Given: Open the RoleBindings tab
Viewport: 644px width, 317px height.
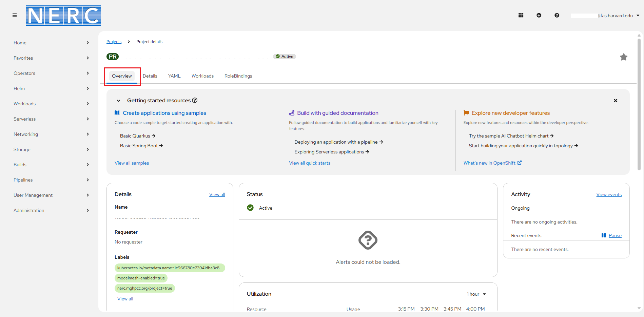Looking at the screenshot, I should point(238,76).
